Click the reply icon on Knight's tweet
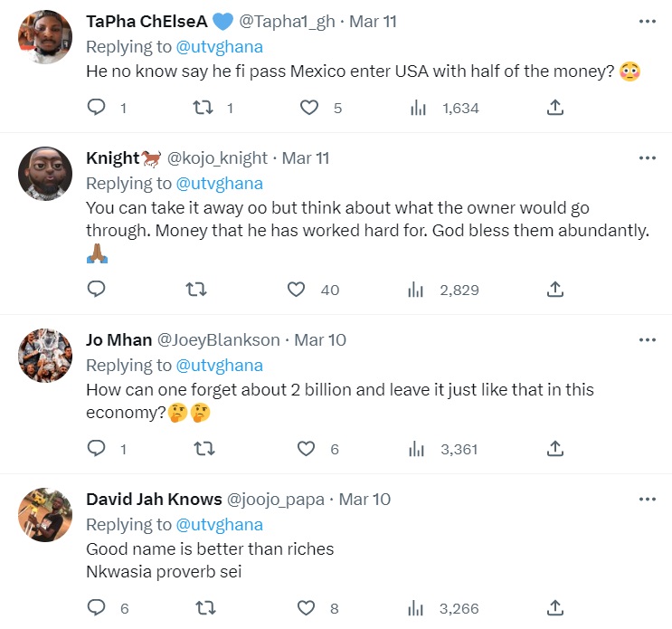This screenshot has width=672, height=629. [x=97, y=290]
